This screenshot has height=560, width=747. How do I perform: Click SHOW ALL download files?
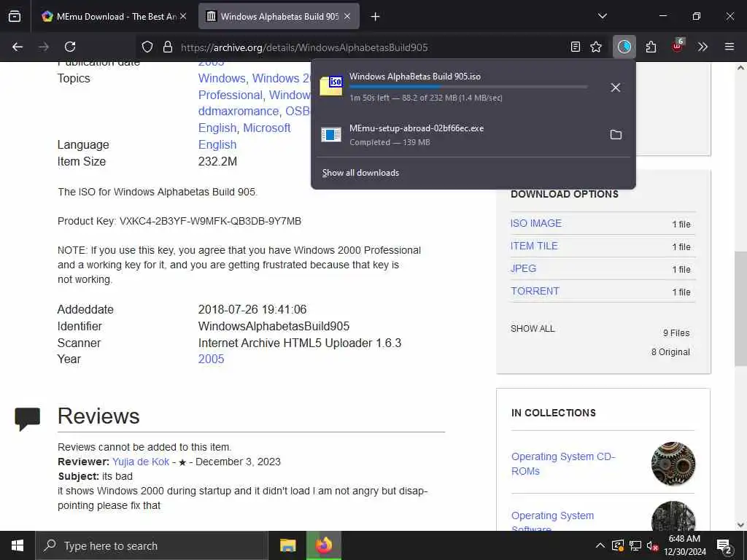point(533,329)
